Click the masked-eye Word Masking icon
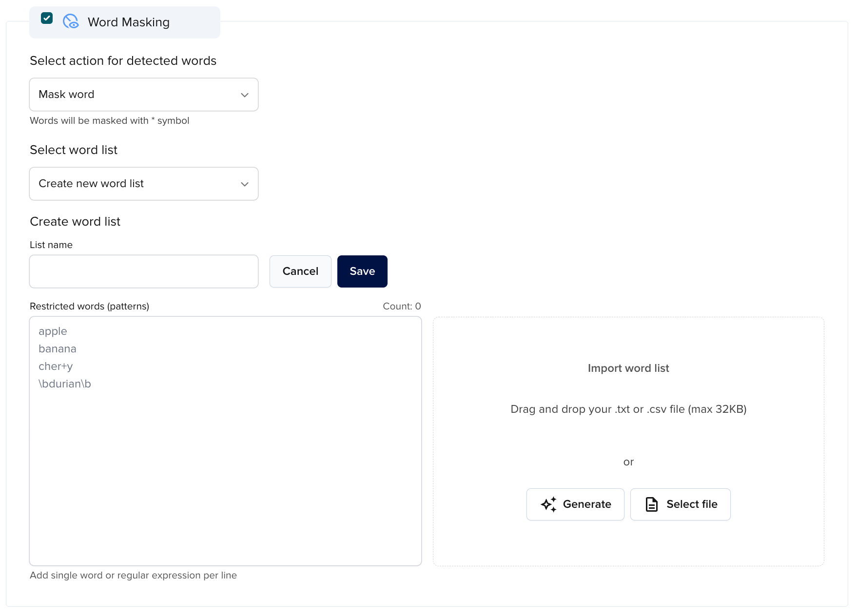 coord(71,22)
